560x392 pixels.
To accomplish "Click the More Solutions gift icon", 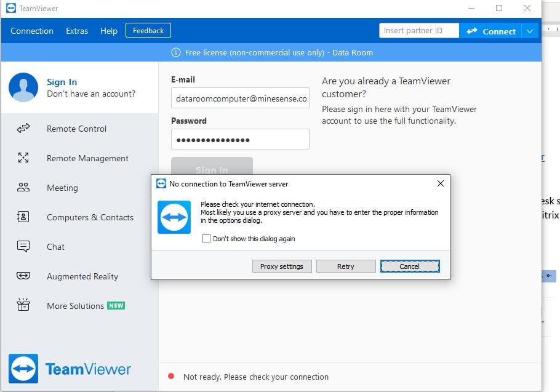I will (x=23, y=305).
